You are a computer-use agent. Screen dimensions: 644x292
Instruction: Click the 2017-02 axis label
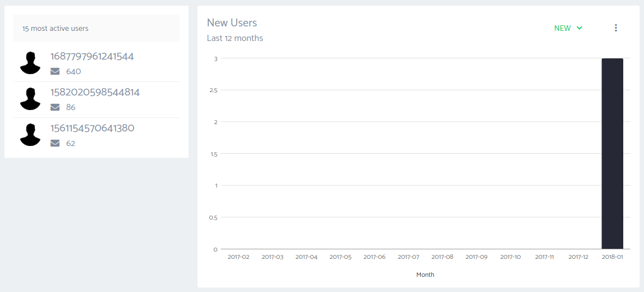[x=238, y=257]
